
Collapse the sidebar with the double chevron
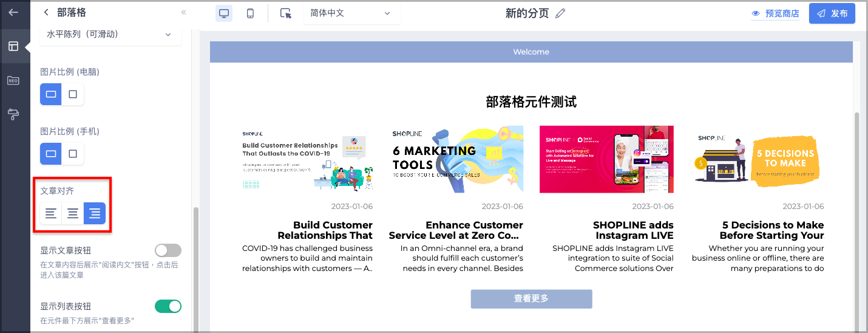coord(183,12)
